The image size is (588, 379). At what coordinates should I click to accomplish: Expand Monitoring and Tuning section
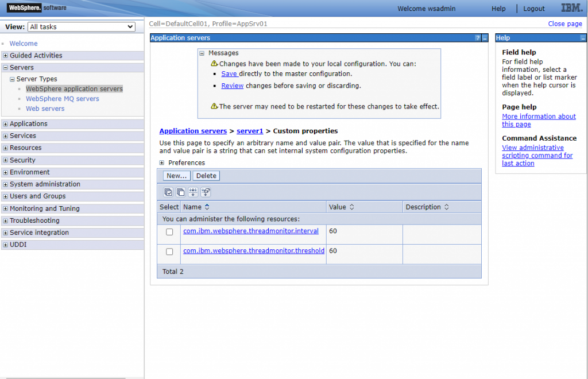point(5,208)
